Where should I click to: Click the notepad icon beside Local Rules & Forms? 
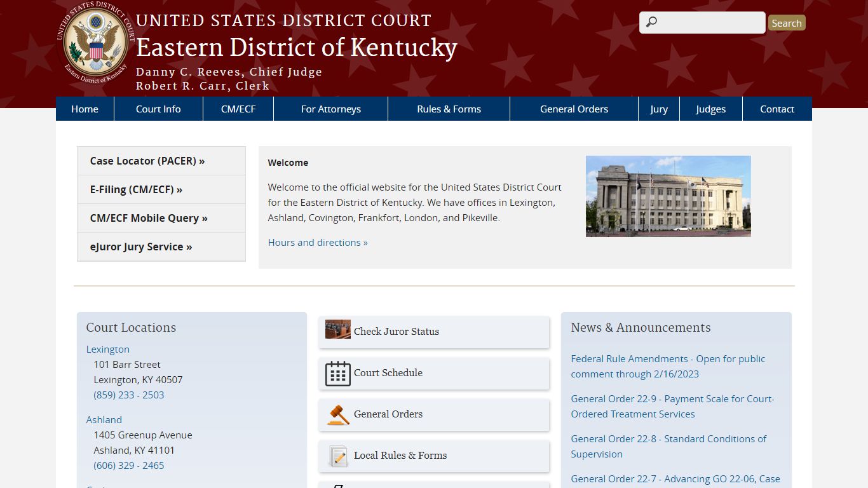[337, 456]
